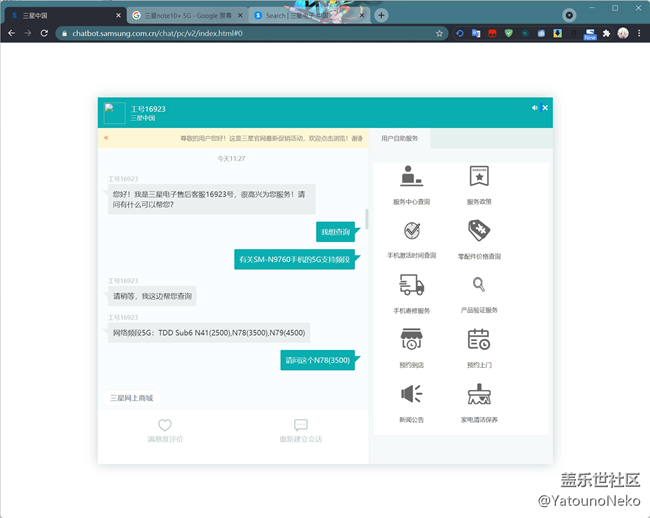
Task: Open spare parts price query tag icon
Action: coord(479,230)
